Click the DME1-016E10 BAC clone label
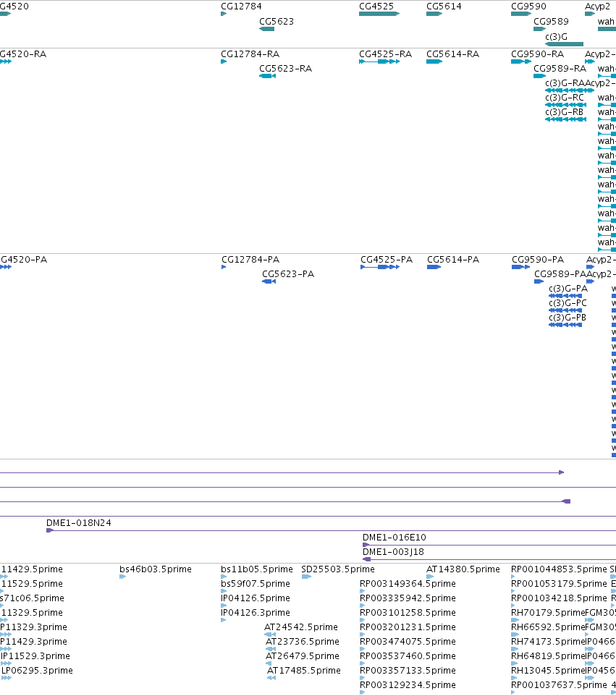The height and width of the screenshot is (696, 616). point(395,537)
